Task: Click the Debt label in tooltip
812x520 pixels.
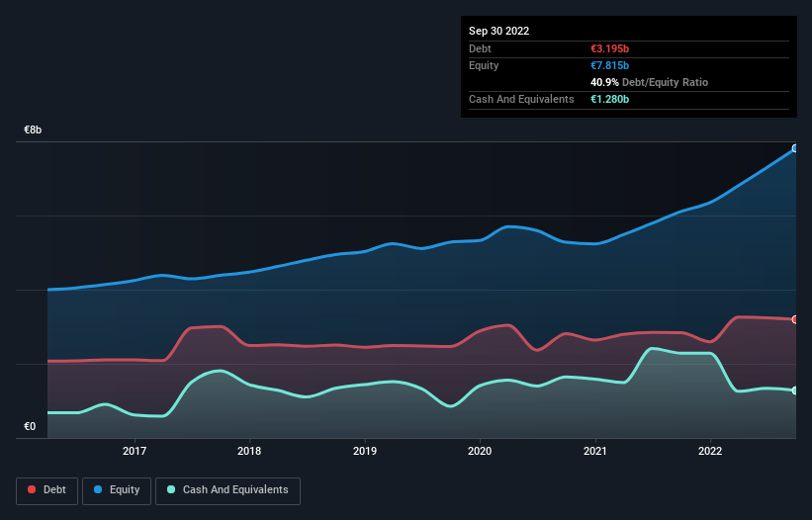Action: (x=480, y=48)
